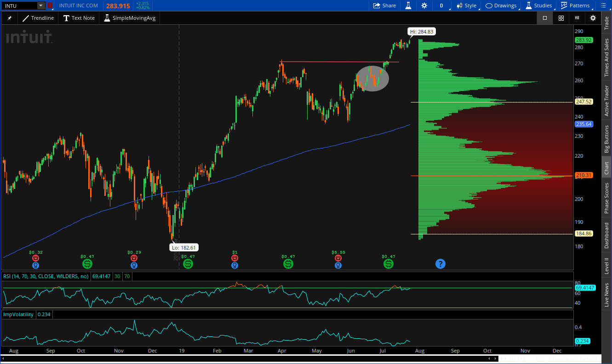612x364 pixels.
Task: Select single chart layout button
Action: [545, 18]
